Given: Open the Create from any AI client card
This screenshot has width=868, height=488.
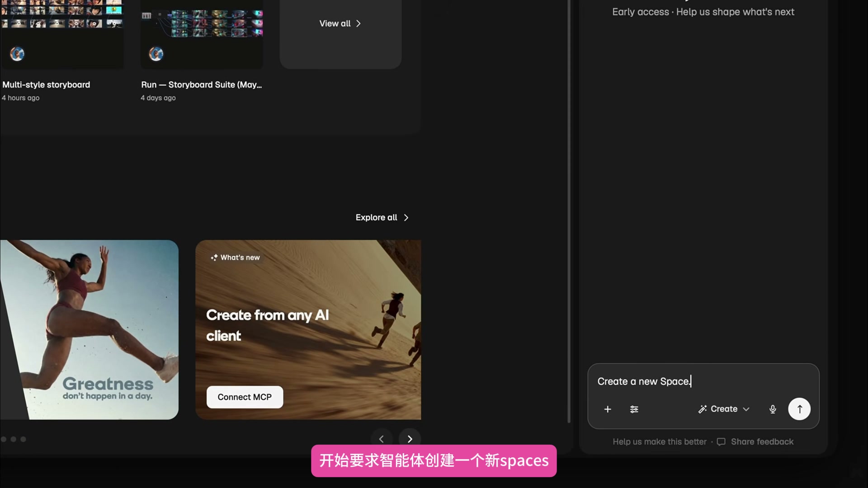Looking at the screenshot, I should coord(308,329).
